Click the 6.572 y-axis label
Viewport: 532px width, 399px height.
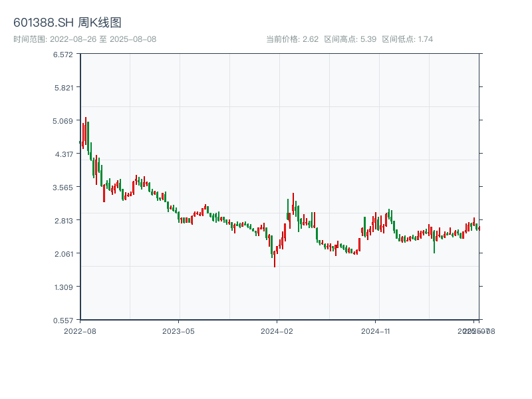[x=63, y=55]
